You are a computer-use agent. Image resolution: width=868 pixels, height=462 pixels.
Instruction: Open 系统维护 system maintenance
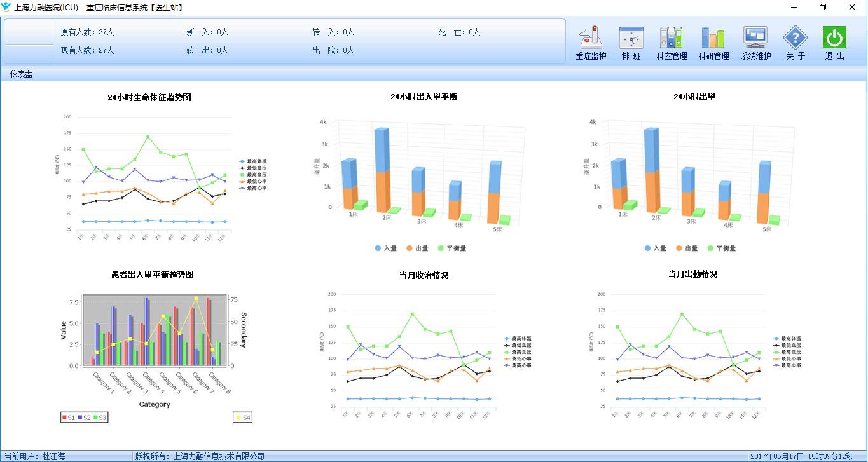coord(755,43)
